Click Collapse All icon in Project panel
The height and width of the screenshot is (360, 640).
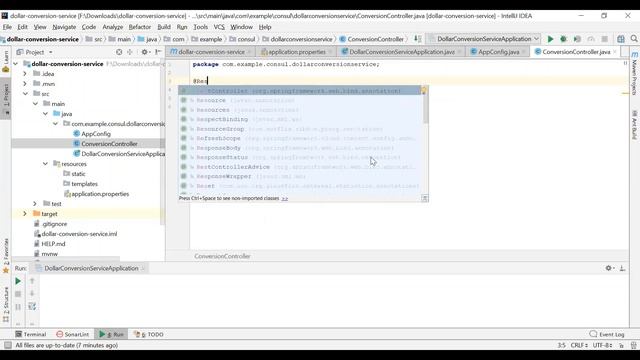(x=130, y=52)
